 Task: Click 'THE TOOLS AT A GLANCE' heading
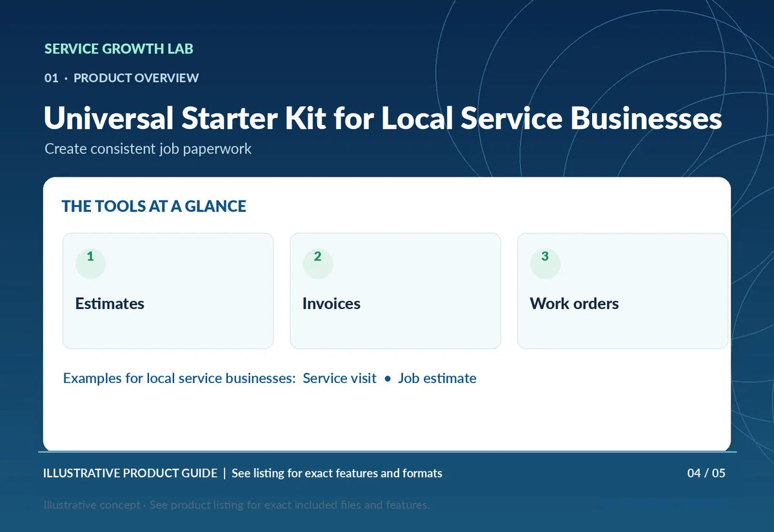(x=154, y=206)
